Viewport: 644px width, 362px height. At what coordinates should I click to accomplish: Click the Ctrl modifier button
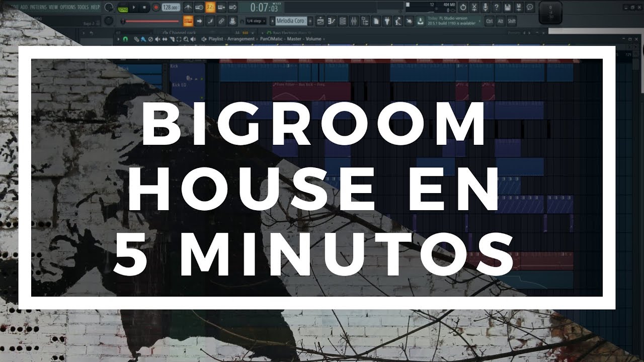click(x=489, y=21)
